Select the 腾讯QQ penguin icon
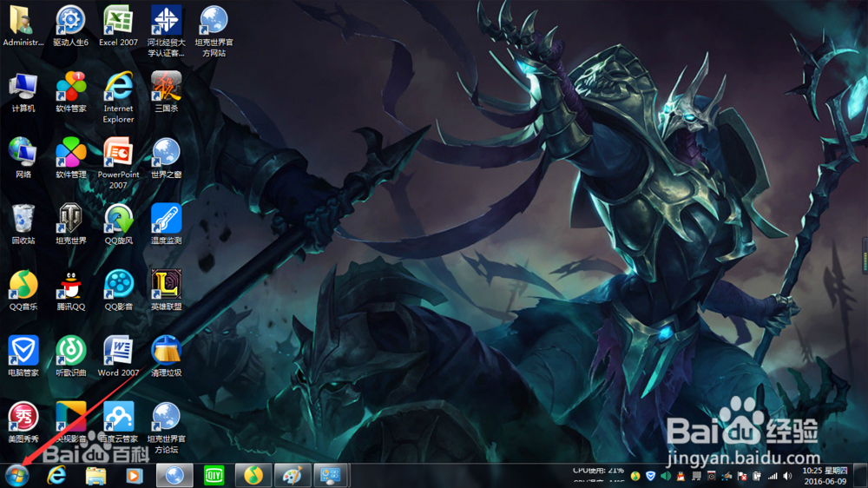 pyautogui.click(x=71, y=290)
